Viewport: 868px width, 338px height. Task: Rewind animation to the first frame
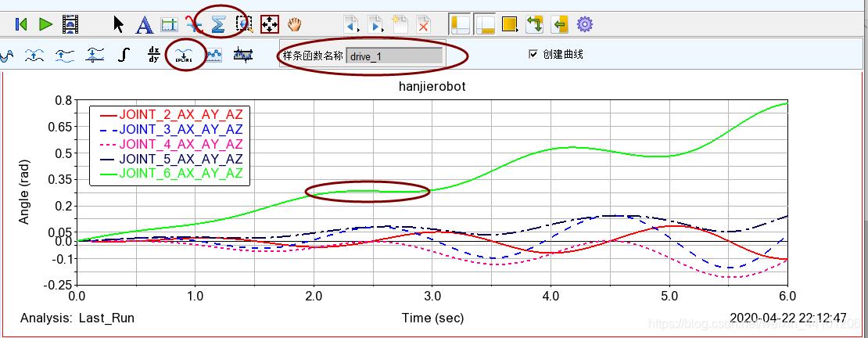[21, 24]
